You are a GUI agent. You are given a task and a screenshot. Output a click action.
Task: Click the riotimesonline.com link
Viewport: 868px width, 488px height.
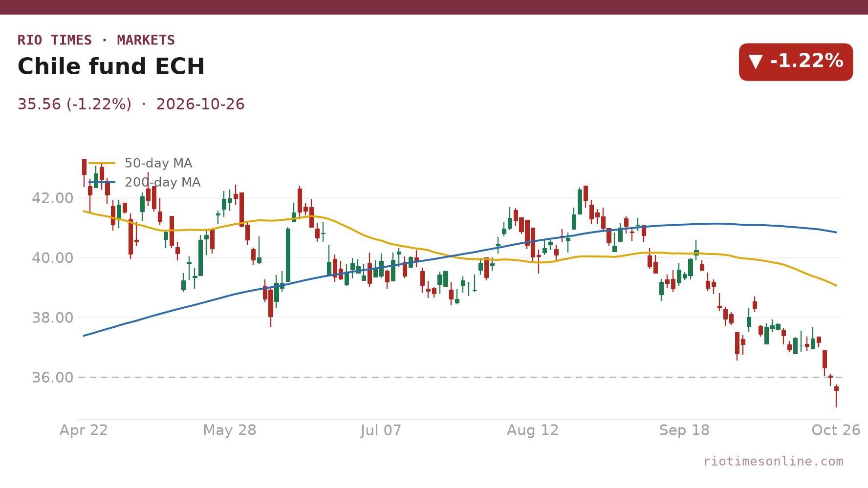click(x=773, y=462)
